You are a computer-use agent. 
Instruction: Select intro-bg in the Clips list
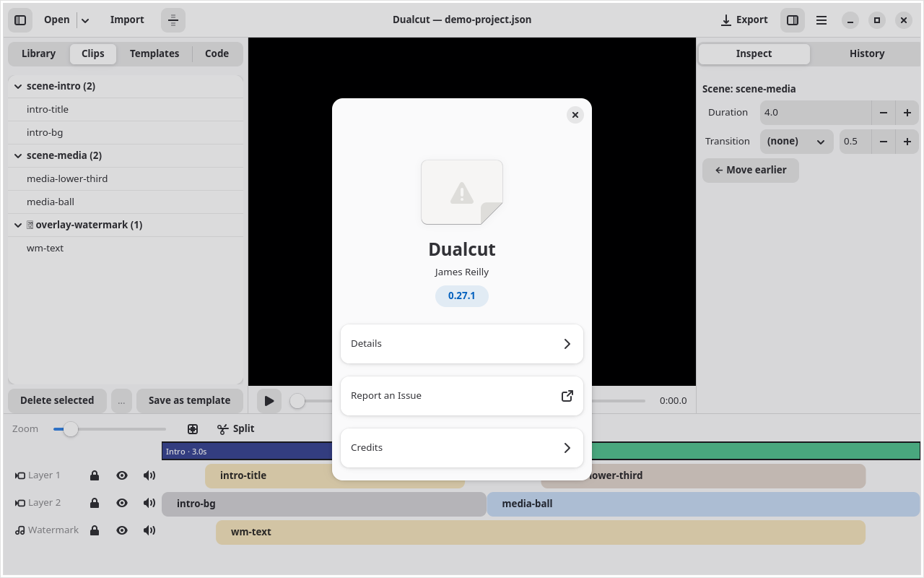pyautogui.click(x=126, y=133)
